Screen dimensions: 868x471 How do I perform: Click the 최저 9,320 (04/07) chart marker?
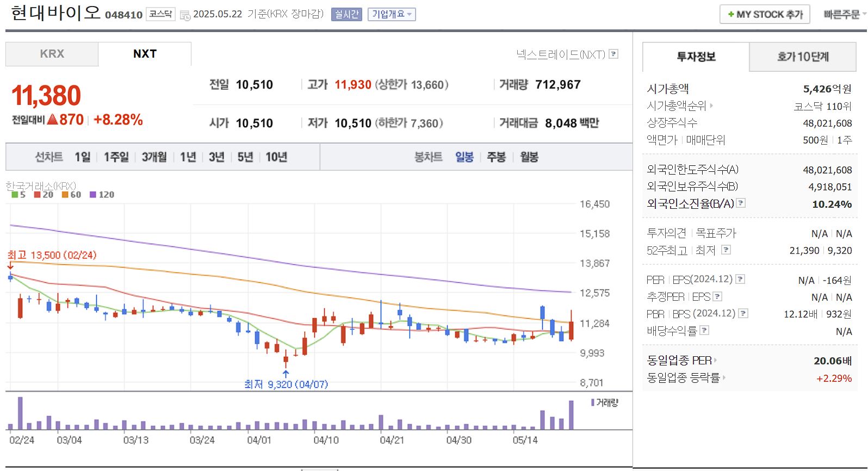coord(286,385)
